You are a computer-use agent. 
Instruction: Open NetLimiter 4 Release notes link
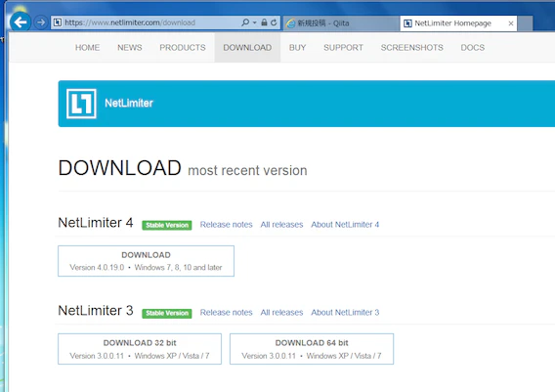[226, 225]
